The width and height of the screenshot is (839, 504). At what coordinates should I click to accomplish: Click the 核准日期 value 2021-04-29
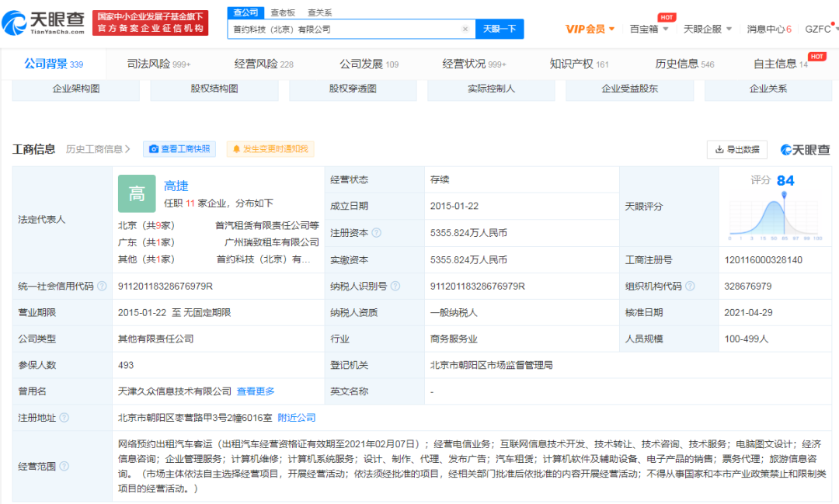point(748,312)
